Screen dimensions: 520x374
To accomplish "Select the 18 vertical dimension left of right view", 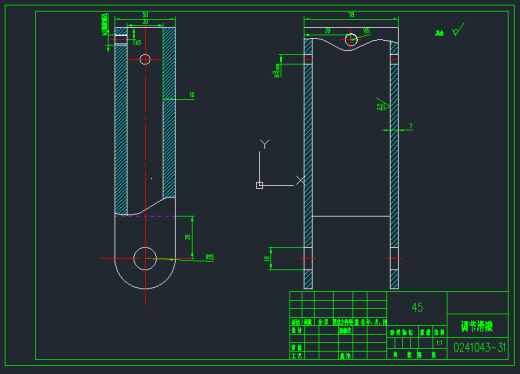I will 266,259.
